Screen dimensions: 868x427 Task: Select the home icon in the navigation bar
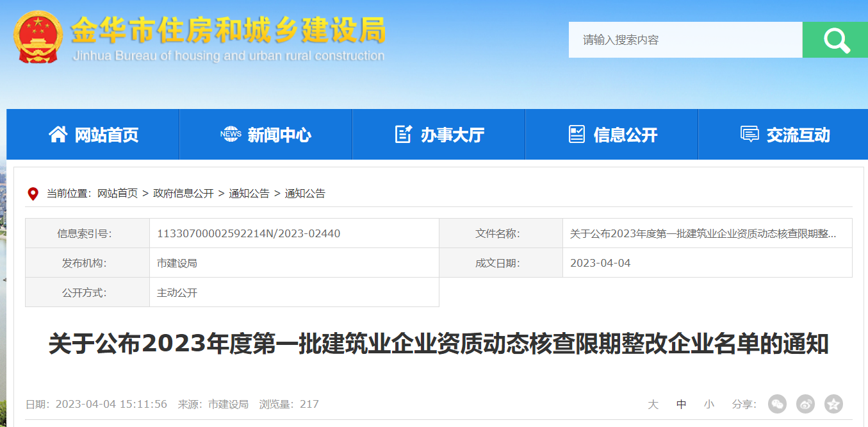click(x=58, y=134)
